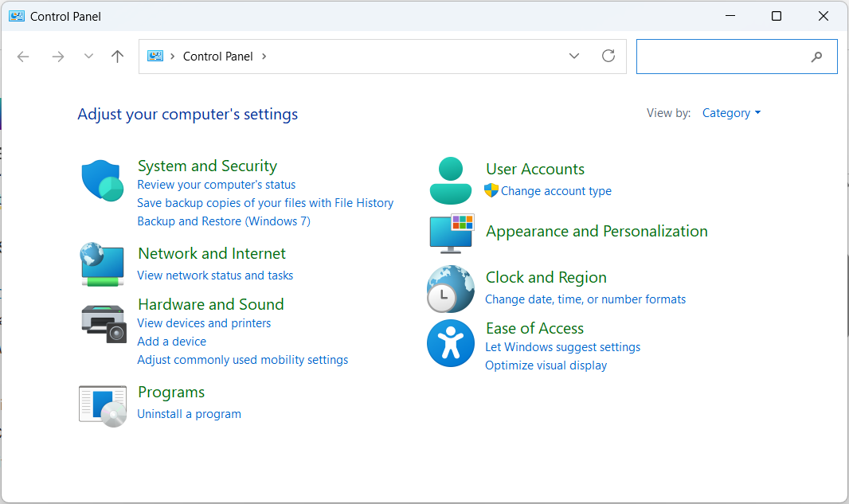
Task: Open Programs heading
Action: pyautogui.click(x=171, y=392)
